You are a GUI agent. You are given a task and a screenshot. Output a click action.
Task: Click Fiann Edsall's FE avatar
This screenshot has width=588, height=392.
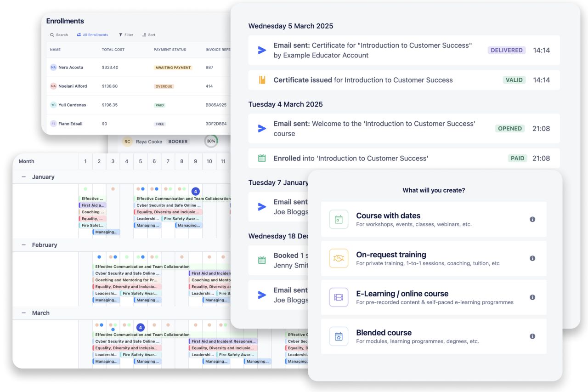click(53, 124)
